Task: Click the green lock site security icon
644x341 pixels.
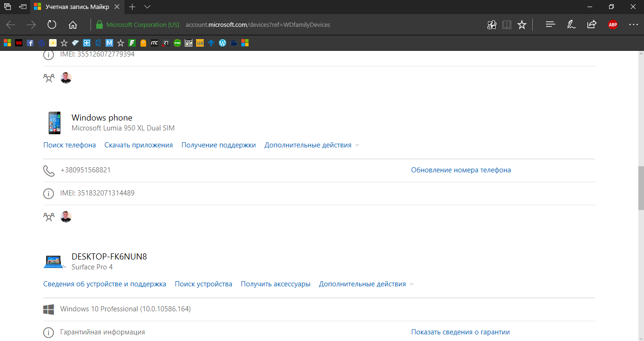Action: [x=99, y=24]
